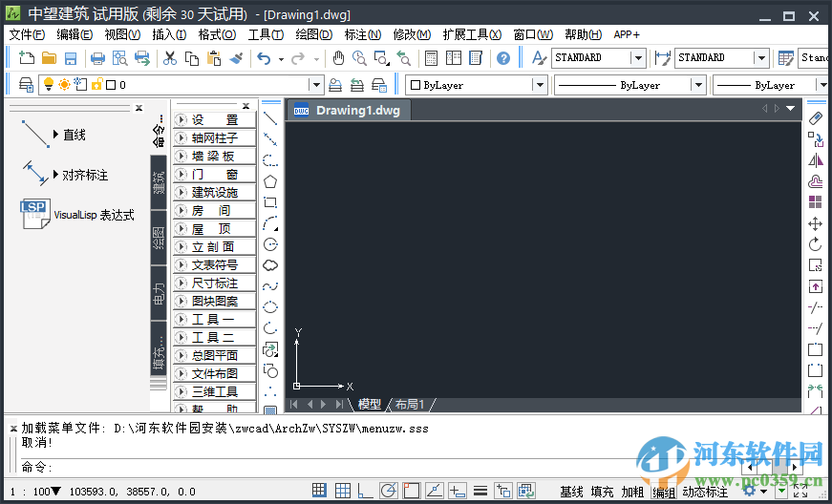
Task: Switch to the 模型 tab
Action: pos(370,405)
